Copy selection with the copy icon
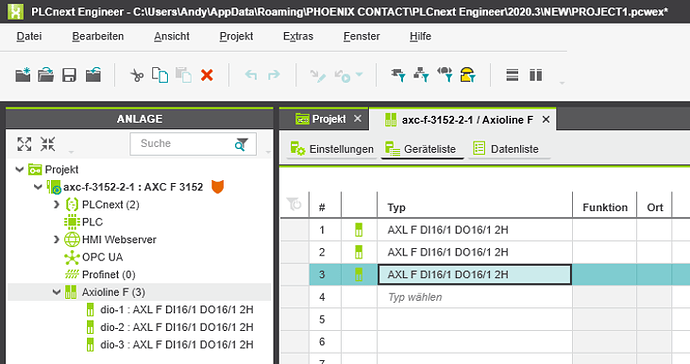690x364 pixels. coord(160,75)
